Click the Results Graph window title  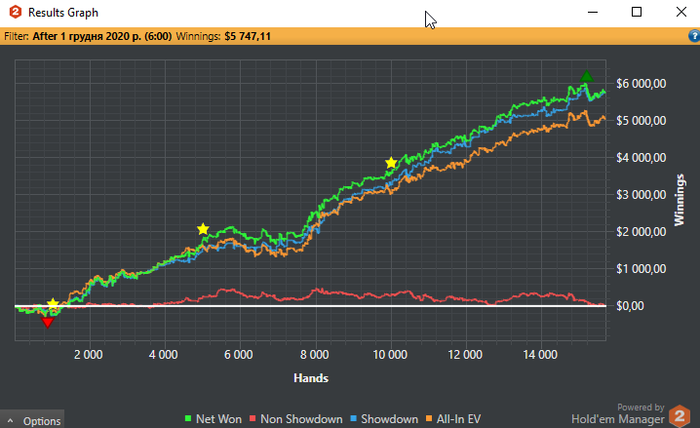pyautogui.click(x=63, y=12)
